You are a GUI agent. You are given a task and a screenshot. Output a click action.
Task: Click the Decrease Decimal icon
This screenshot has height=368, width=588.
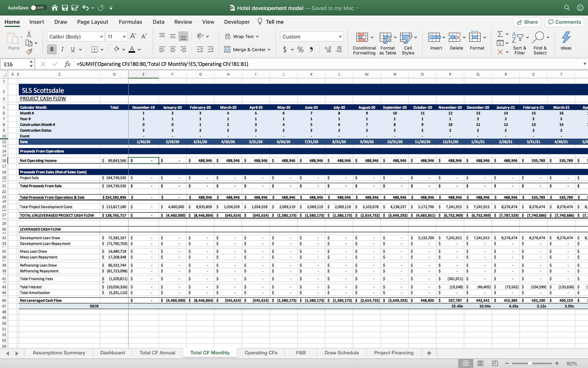point(339,50)
